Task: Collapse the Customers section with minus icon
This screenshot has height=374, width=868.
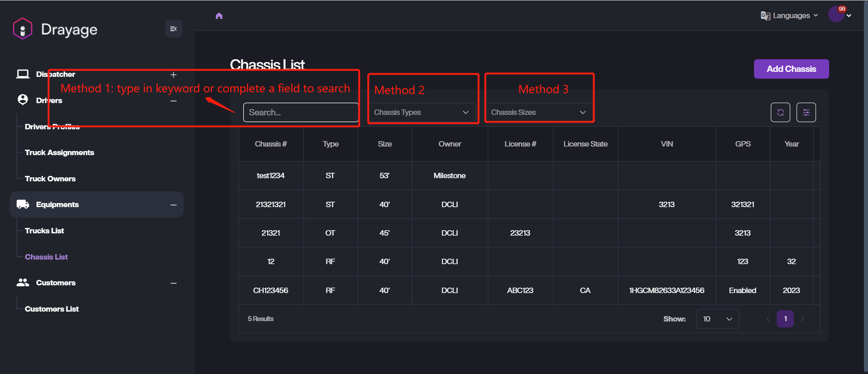Action: click(173, 283)
